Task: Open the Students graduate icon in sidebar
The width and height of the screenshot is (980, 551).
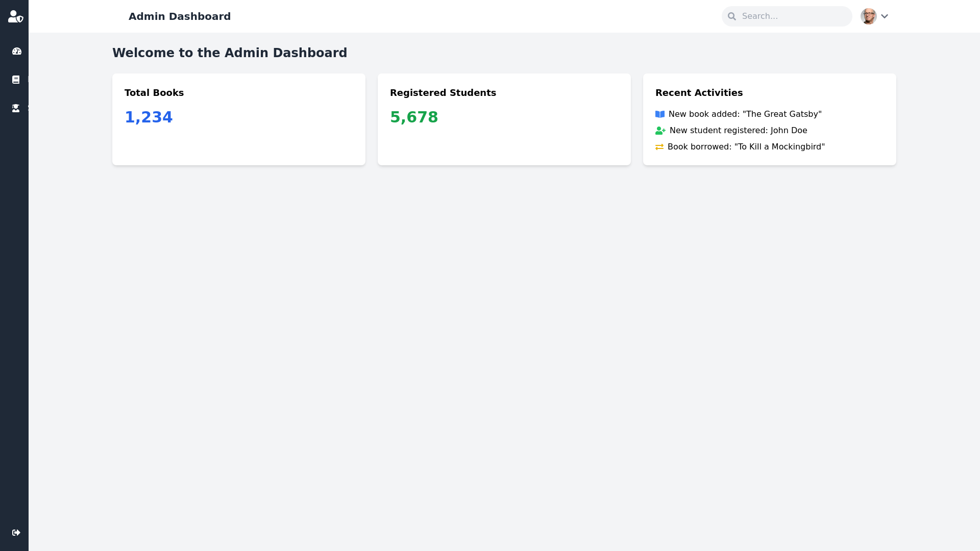Action: 16,108
